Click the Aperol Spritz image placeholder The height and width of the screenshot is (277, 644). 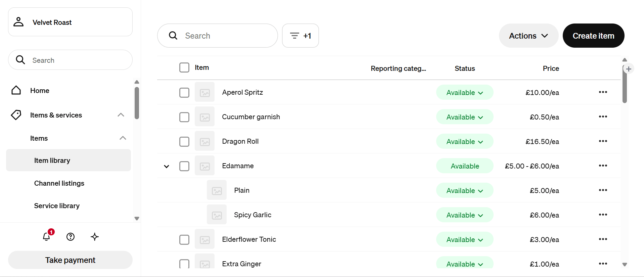(204, 92)
